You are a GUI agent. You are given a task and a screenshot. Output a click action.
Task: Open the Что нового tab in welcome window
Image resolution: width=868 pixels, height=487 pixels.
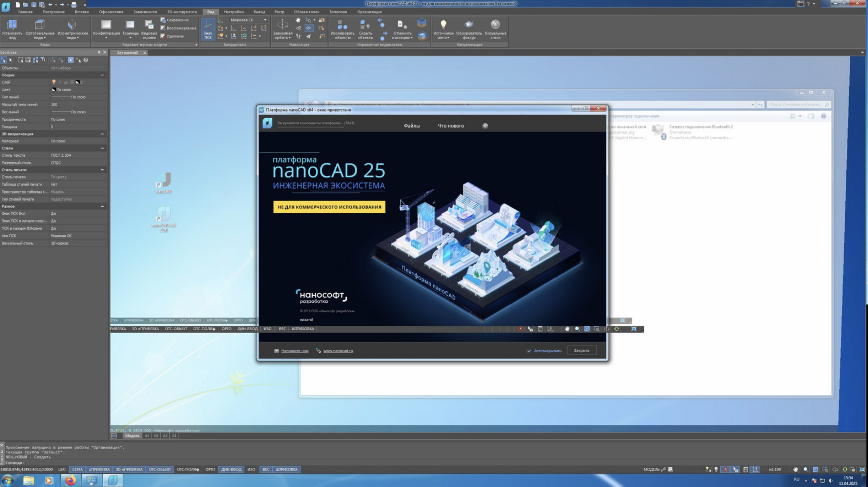pos(451,126)
